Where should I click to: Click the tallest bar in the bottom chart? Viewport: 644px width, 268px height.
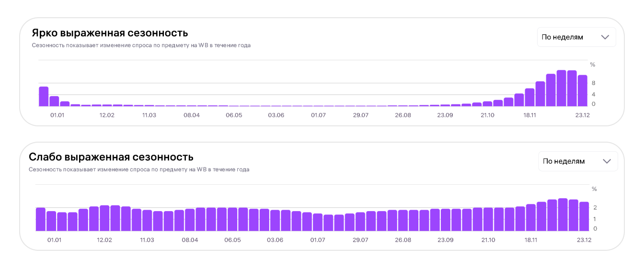tap(563, 214)
